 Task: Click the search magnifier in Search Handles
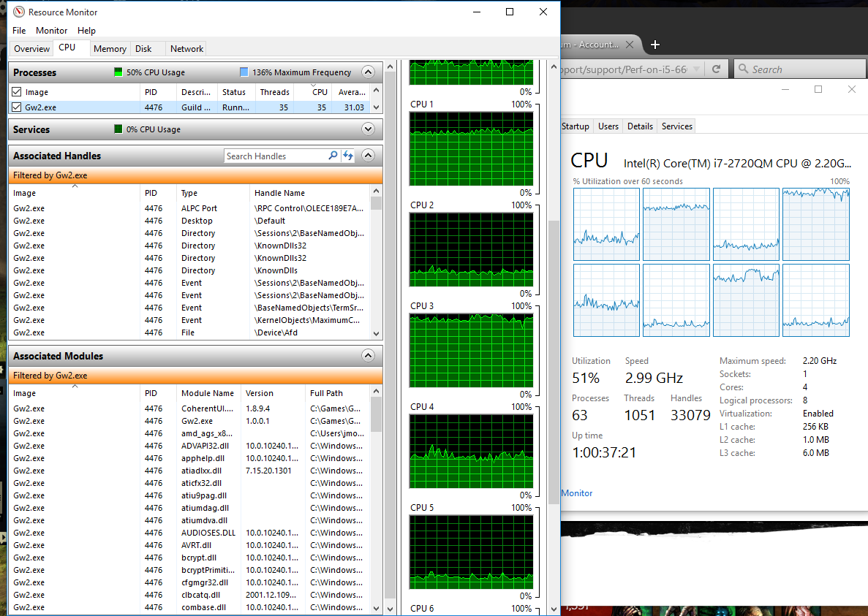point(333,156)
